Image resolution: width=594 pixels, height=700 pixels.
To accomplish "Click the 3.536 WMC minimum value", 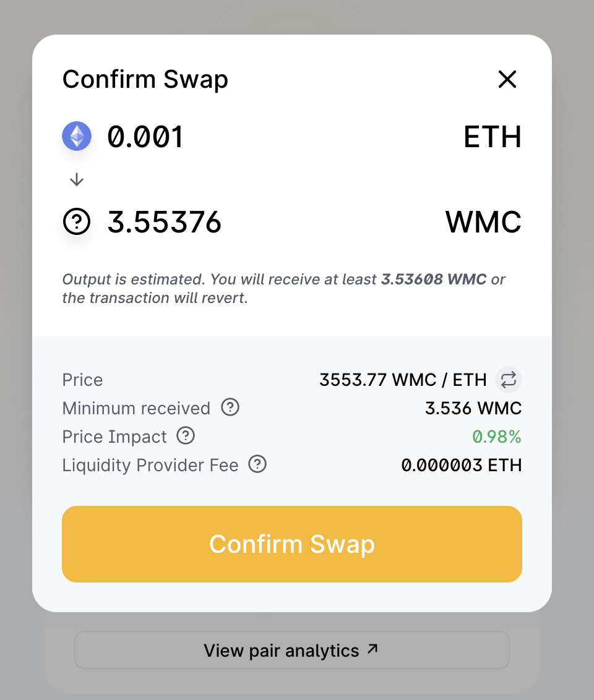I will pyautogui.click(x=473, y=408).
